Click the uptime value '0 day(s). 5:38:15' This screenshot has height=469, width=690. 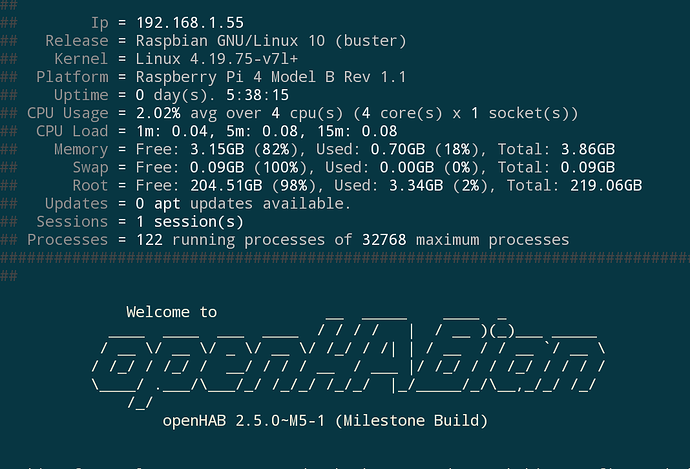[x=212, y=95]
